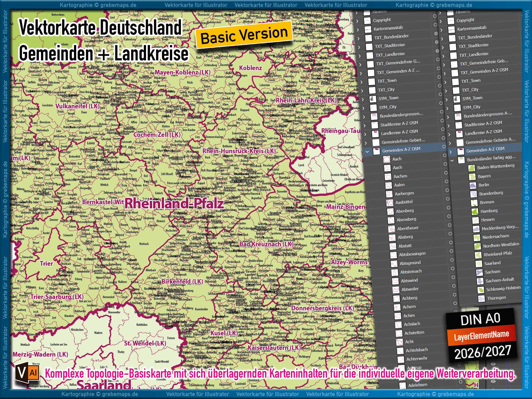Image resolution: width=532 pixels, height=399 pixels.
Task: Click the Rheinland-Pfalz layer thumbnail in panel
Action: point(478,255)
